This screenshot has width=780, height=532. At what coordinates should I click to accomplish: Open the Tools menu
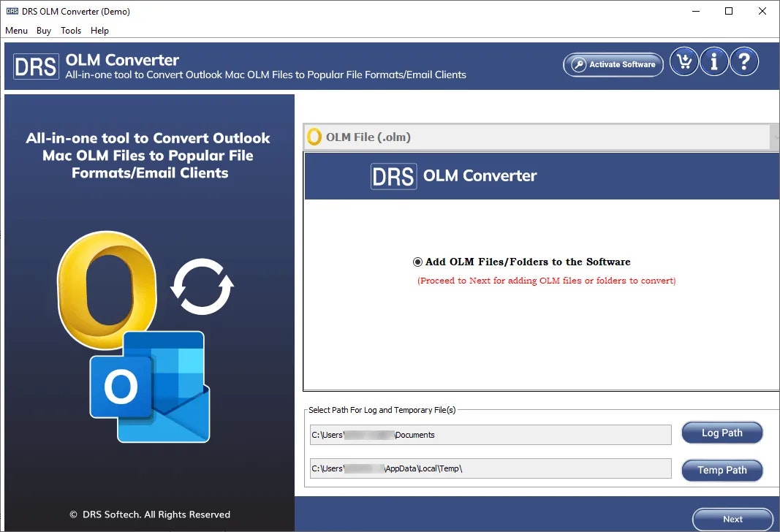[x=71, y=31]
